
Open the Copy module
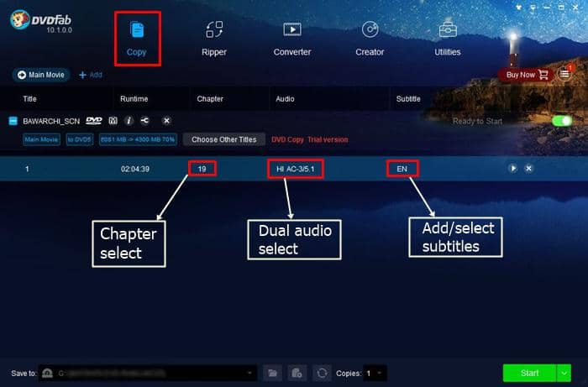(x=137, y=39)
